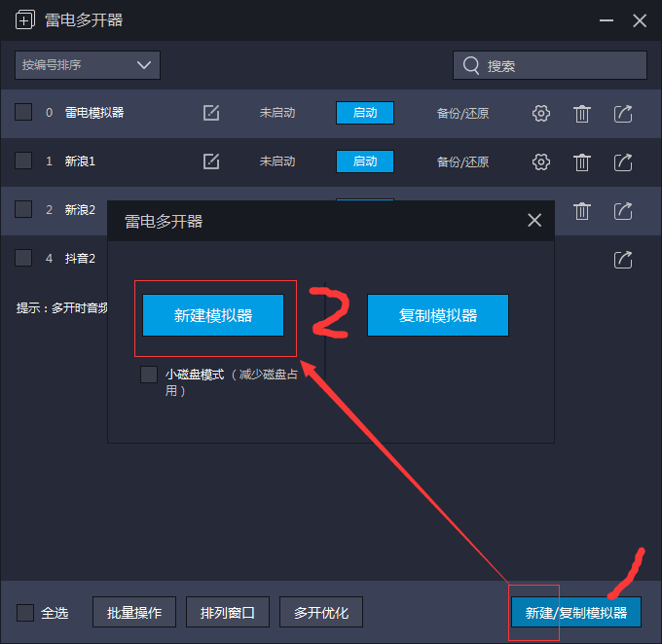662x644 pixels.
Task: Click the edit icon for 新浪1
Action: pyautogui.click(x=211, y=161)
